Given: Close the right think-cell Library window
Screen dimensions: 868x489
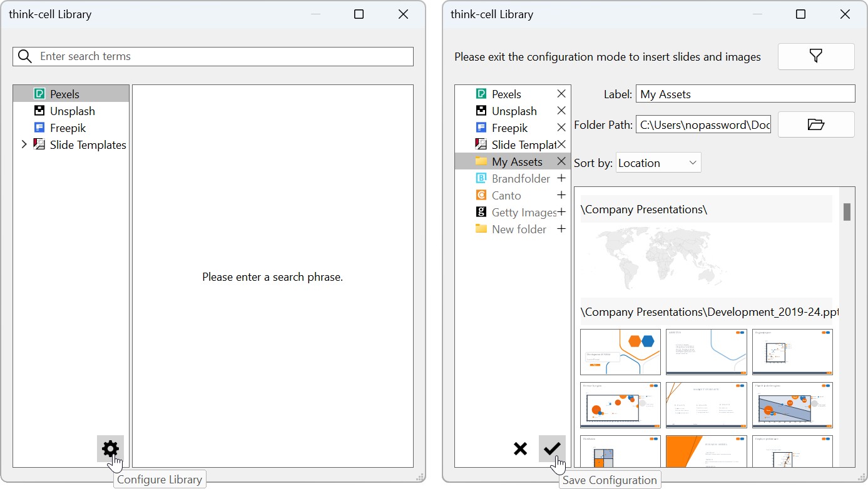Looking at the screenshot, I should click(x=845, y=14).
